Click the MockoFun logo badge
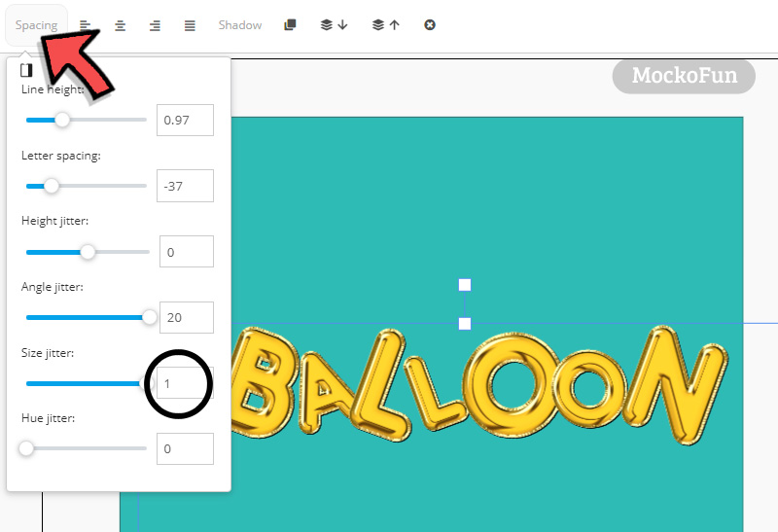This screenshot has width=778, height=532. (x=684, y=76)
